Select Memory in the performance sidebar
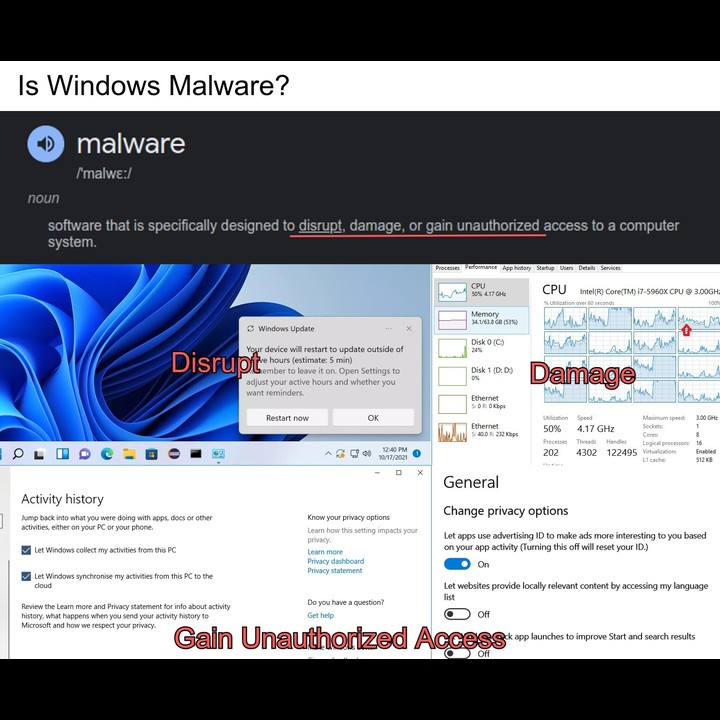The width and height of the screenshot is (720, 720). point(482,320)
